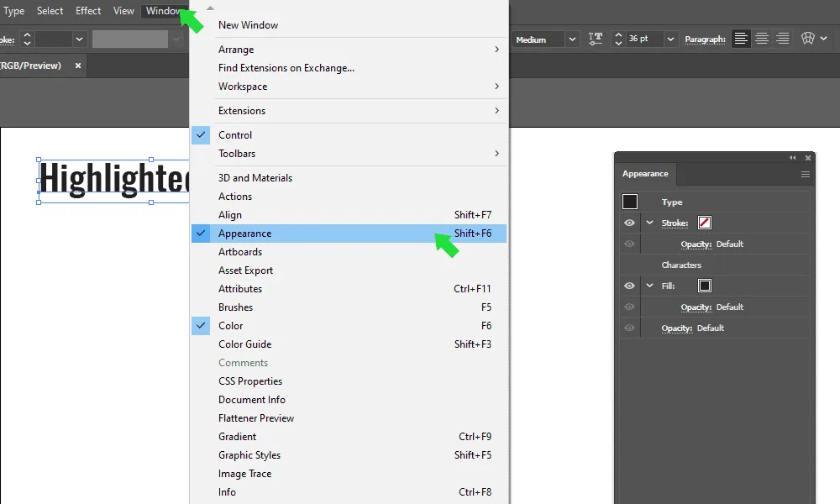Screen dimensions: 840x504
Task: Click the Stroke none color swatch
Action: 705,223
